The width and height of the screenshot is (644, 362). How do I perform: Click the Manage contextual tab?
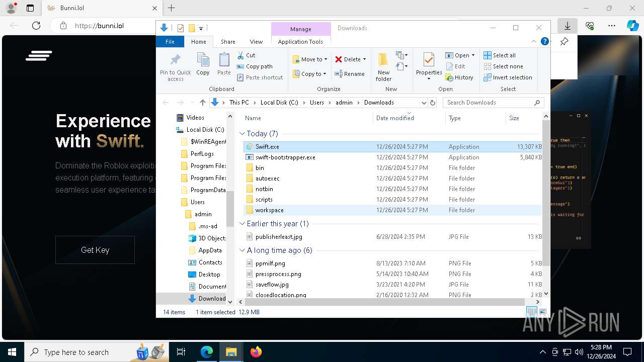[x=301, y=29]
